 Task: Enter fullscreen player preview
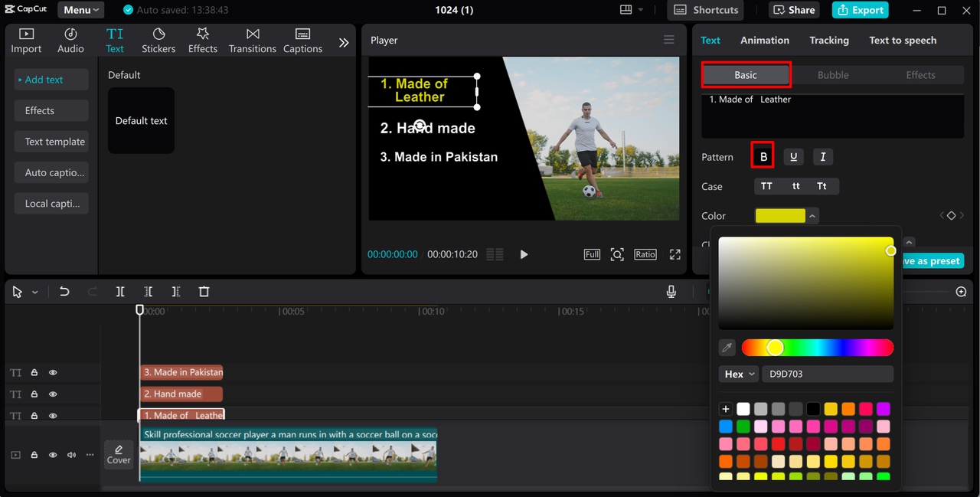675,254
